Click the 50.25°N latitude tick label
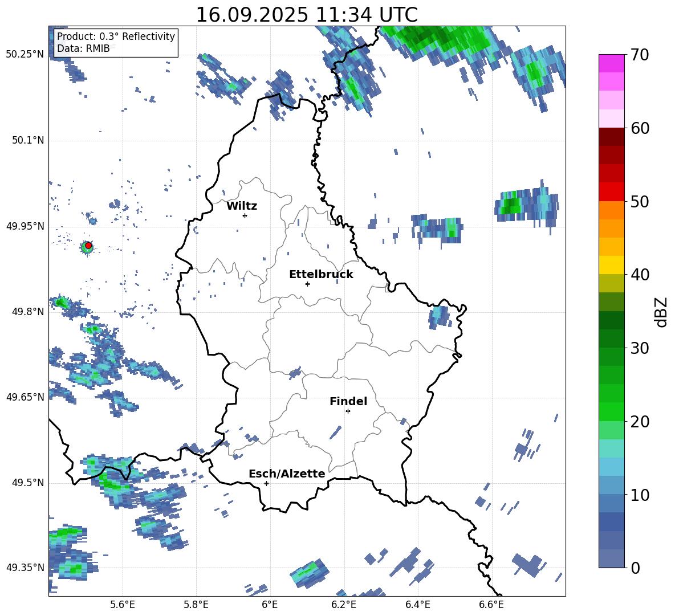 coord(25,55)
